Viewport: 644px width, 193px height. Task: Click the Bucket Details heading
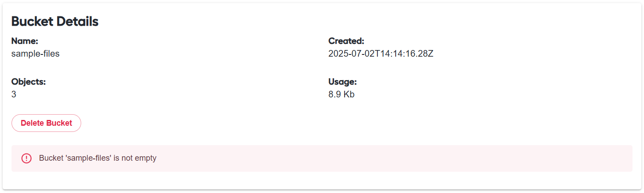(55, 21)
